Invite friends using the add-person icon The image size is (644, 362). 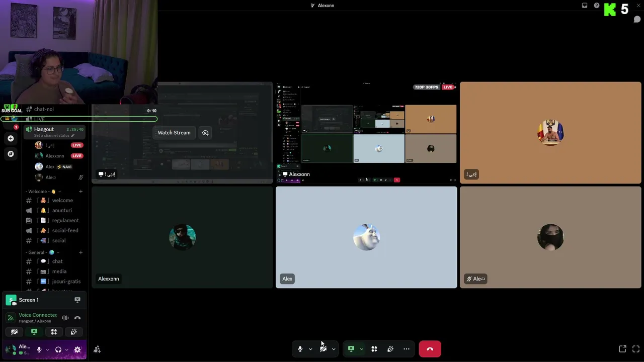pyautogui.click(x=97, y=349)
